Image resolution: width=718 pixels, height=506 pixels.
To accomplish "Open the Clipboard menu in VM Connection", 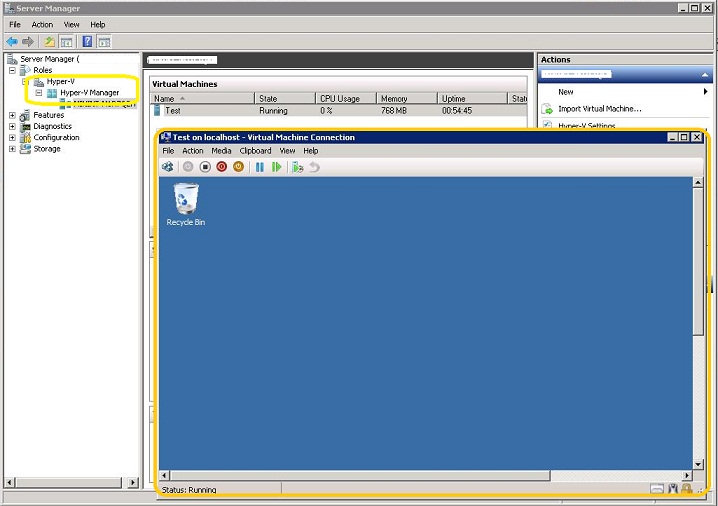I will click(x=255, y=151).
